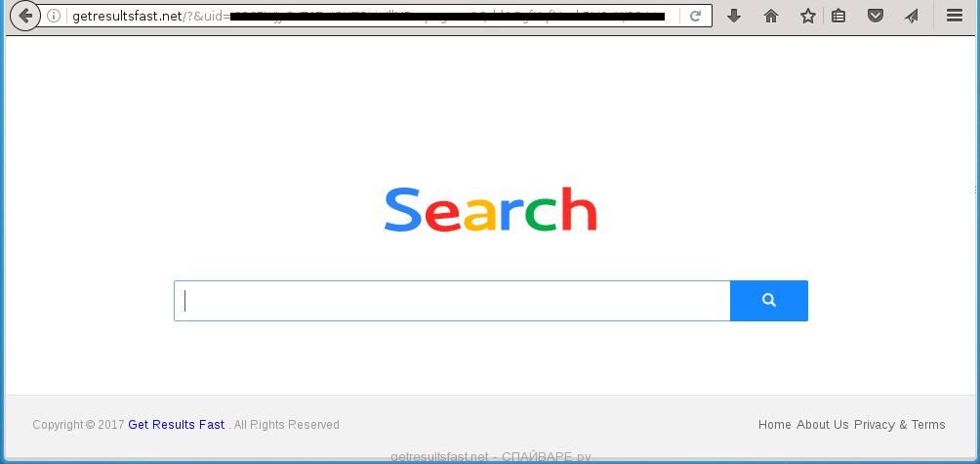The image size is (980, 464).
Task: Open the site information icon
Action: point(54,17)
